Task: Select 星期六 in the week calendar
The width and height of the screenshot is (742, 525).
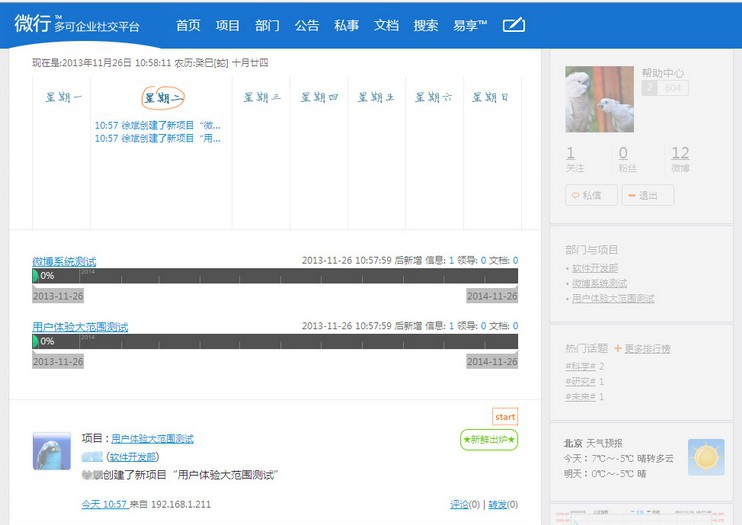Action: 433,98
